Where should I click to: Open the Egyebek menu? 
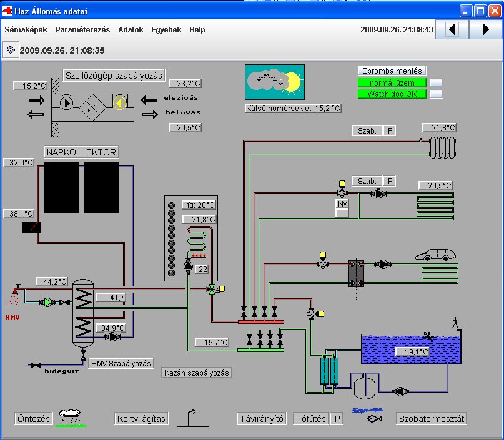point(166,30)
